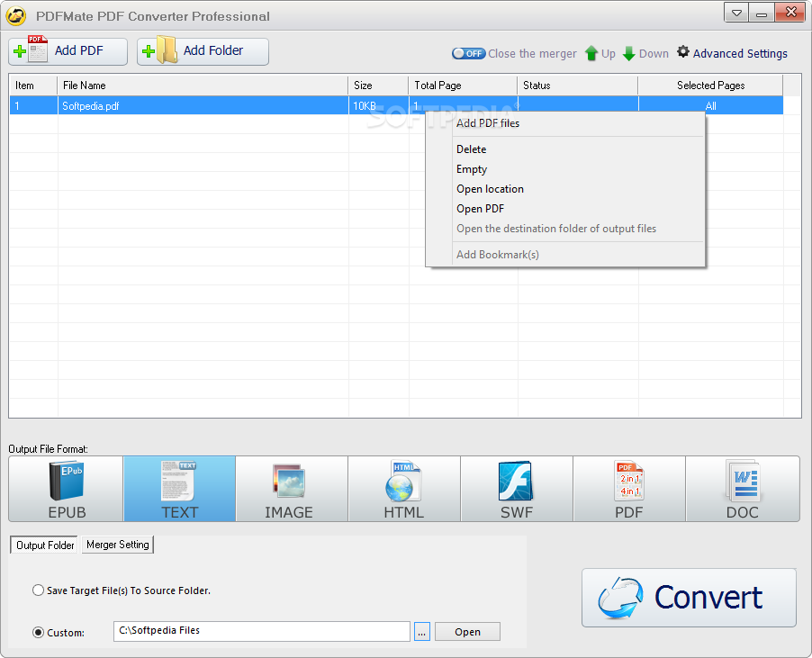The width and height of the screenshot is (812, 658).
Task: Toggle the merger OFF switch
Action: (x=468, y=53)
